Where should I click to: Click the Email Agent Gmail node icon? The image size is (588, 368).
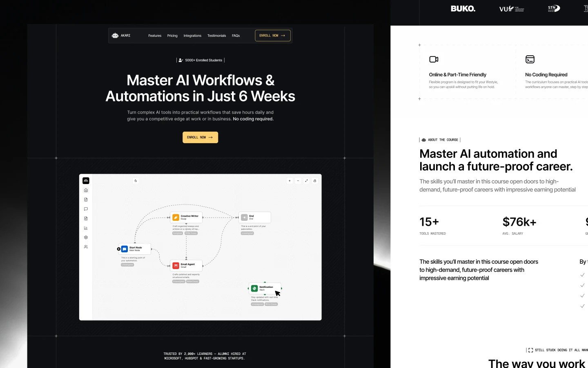[x=176, y=265]
